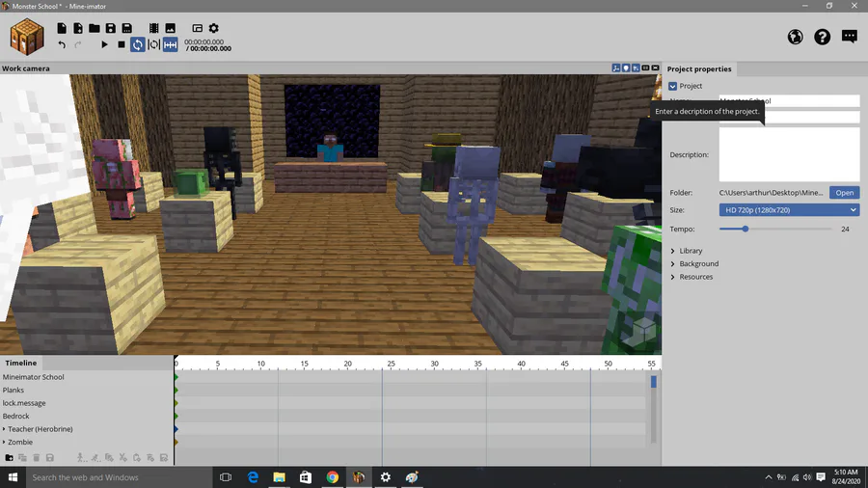
Task: Toggle timeline loop playback
Action: click(138, 44)
